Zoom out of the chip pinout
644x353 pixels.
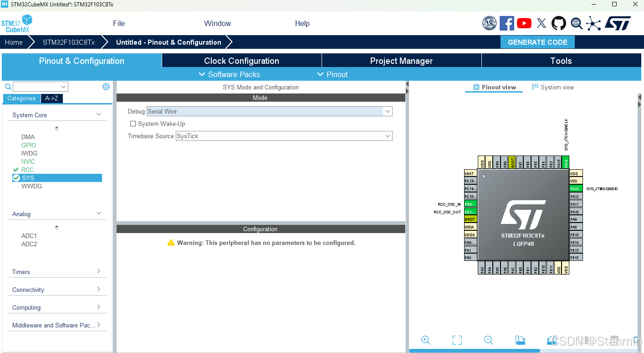(488, 340)
